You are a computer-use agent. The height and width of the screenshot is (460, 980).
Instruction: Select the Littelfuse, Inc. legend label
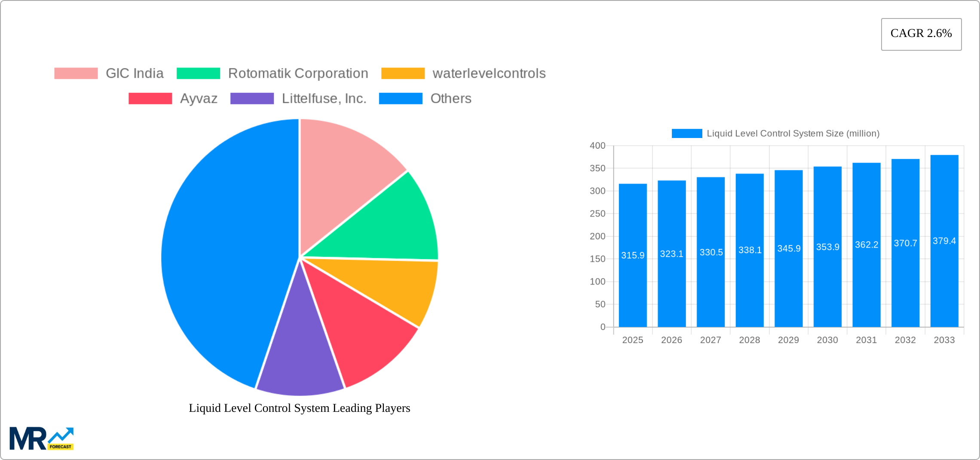click(324, 98)
